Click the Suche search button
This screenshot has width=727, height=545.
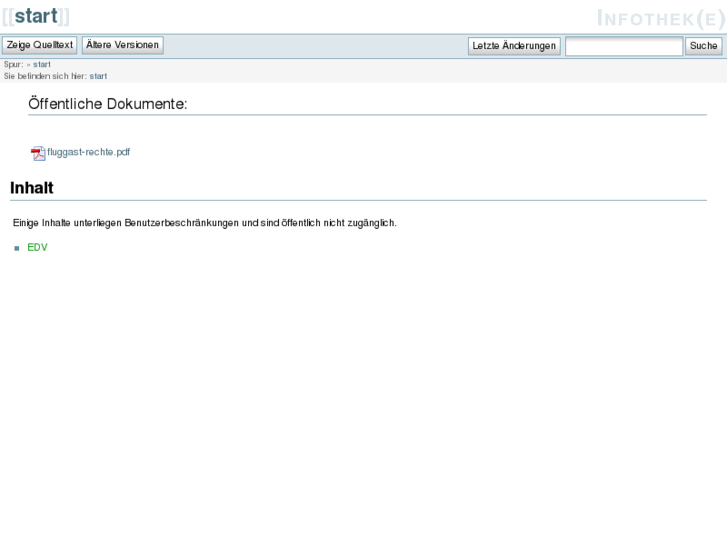(703, 46)
